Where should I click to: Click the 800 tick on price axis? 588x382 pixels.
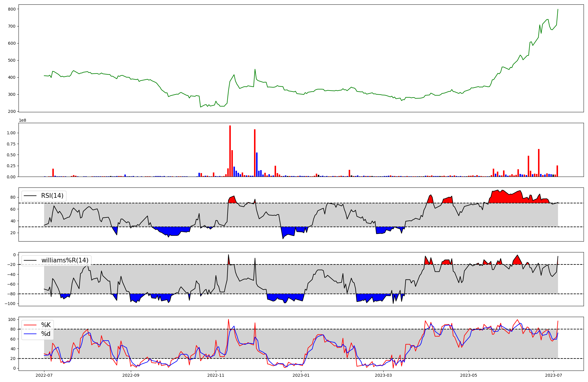(12, 9)
